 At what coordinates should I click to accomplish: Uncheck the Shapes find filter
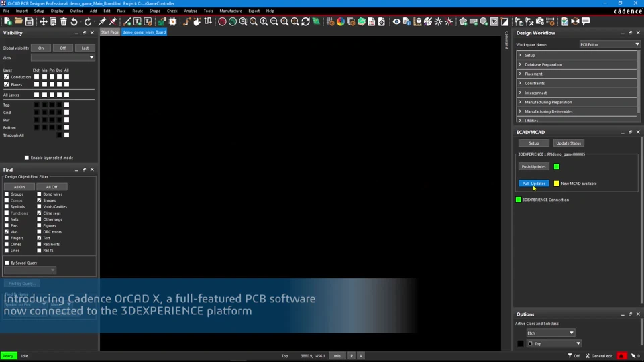pyautogui.click(x=39, y=200)
